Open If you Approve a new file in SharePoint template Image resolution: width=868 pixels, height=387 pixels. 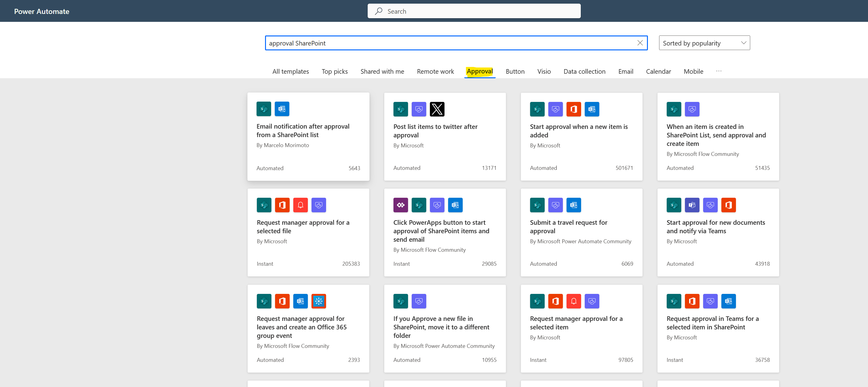pos(445,329)
